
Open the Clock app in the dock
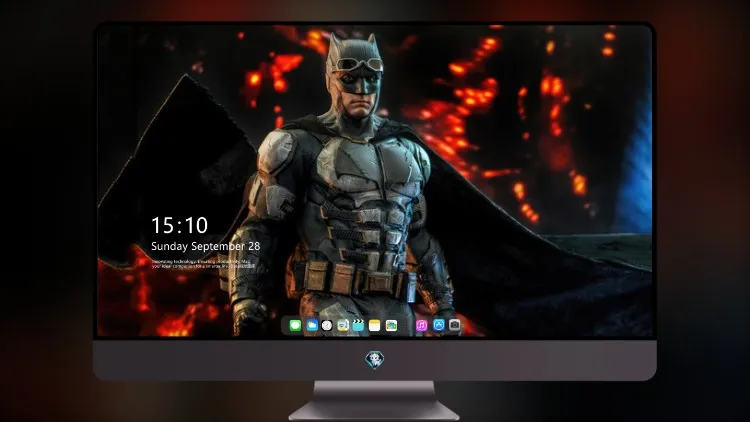(327, 325)
